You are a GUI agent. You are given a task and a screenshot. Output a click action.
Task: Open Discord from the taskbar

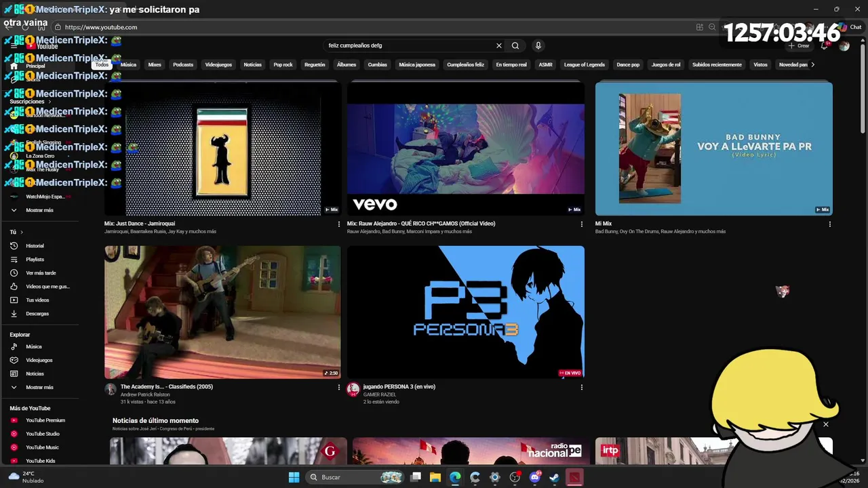[x=534, y=477]
